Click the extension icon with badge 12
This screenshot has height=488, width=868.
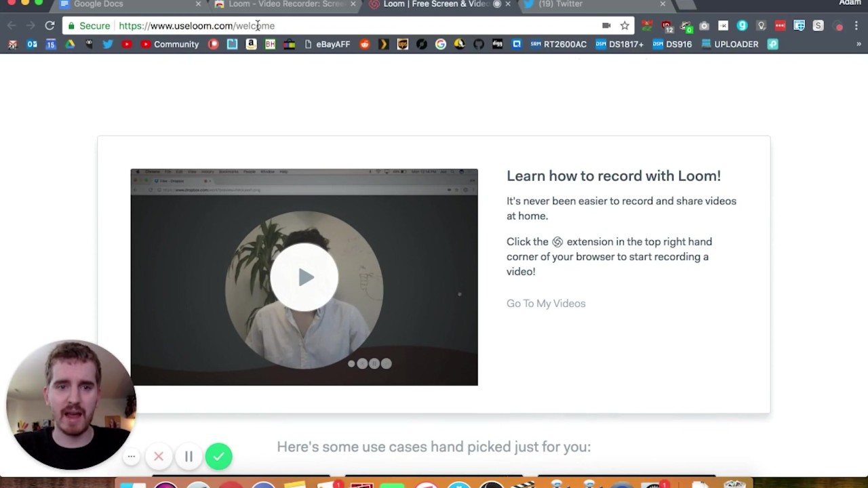click(667, 26)
